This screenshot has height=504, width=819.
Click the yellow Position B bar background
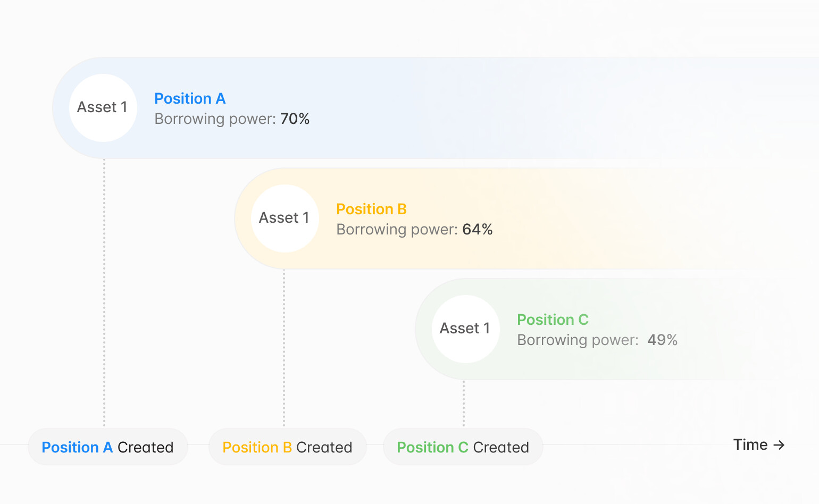612,219
